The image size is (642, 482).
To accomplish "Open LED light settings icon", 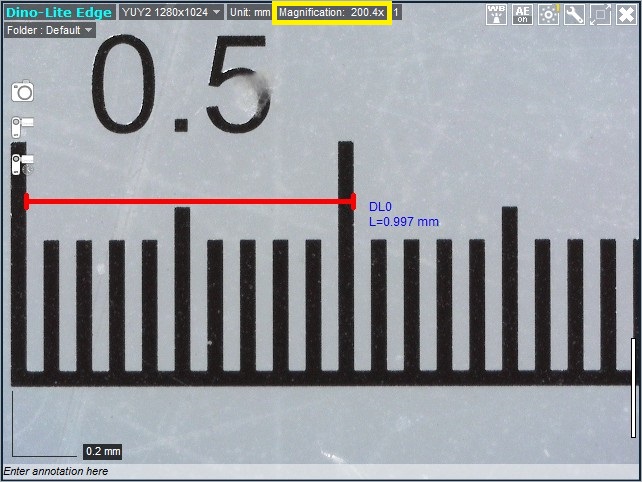I will pyautogui.click(x=548, y=14).
